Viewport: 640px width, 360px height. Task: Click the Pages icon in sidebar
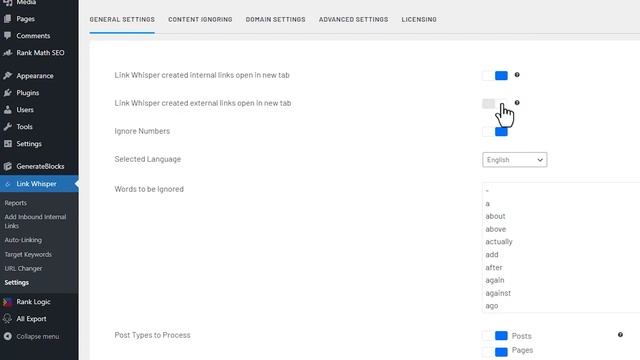click(7, 19)
